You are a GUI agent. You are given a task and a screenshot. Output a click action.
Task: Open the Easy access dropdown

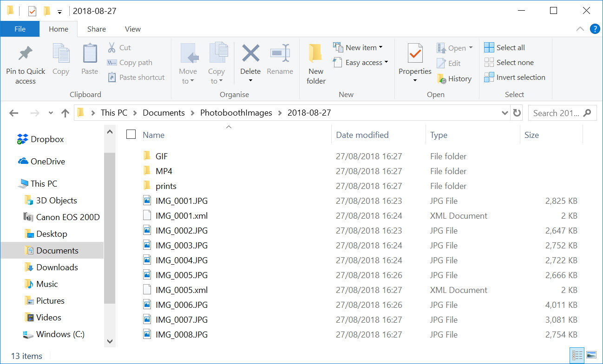pos(360,62)
